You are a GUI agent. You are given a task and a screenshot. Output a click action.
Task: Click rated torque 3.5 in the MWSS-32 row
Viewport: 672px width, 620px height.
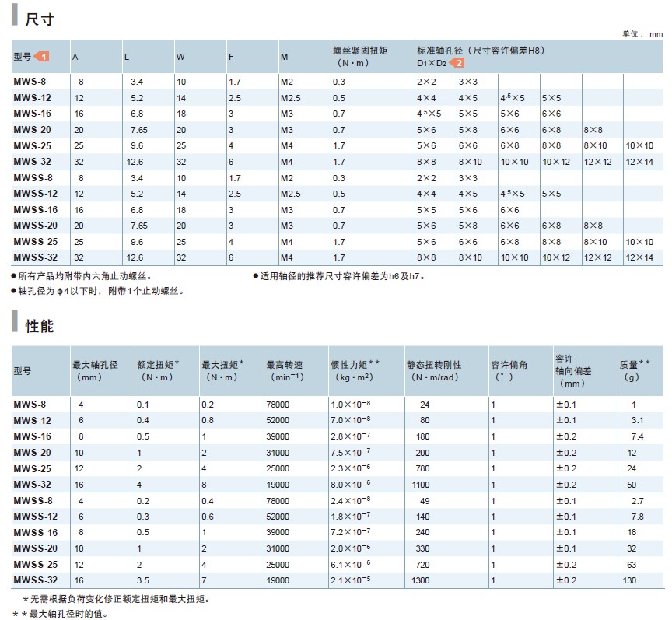click(x=143, y=580)
